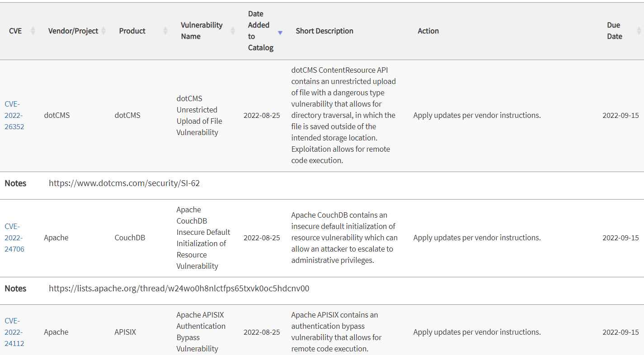Viewport: 644px width, 355px height.
Task: Click APISIX authentication bypass description text
Action: pyautogui.click(x=337, y=332)
